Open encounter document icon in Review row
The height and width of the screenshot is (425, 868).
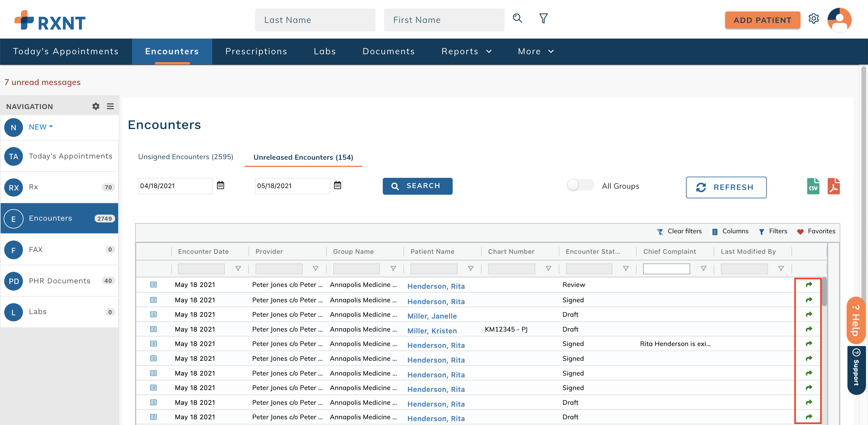click(153, 285)
